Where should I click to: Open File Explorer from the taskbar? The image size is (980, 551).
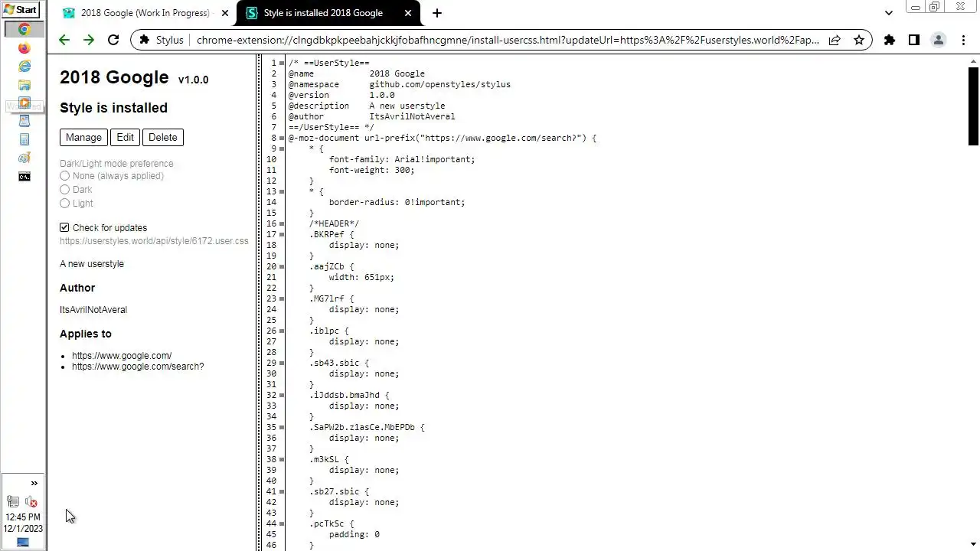tap(24, 84)
